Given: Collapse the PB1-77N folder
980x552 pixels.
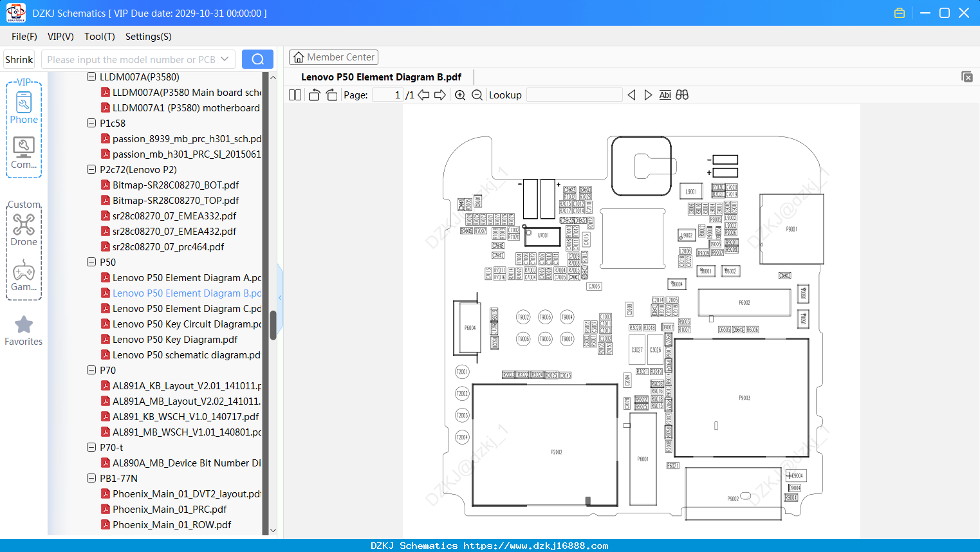Looking at the screenshot, I should (x=91, y=479).
